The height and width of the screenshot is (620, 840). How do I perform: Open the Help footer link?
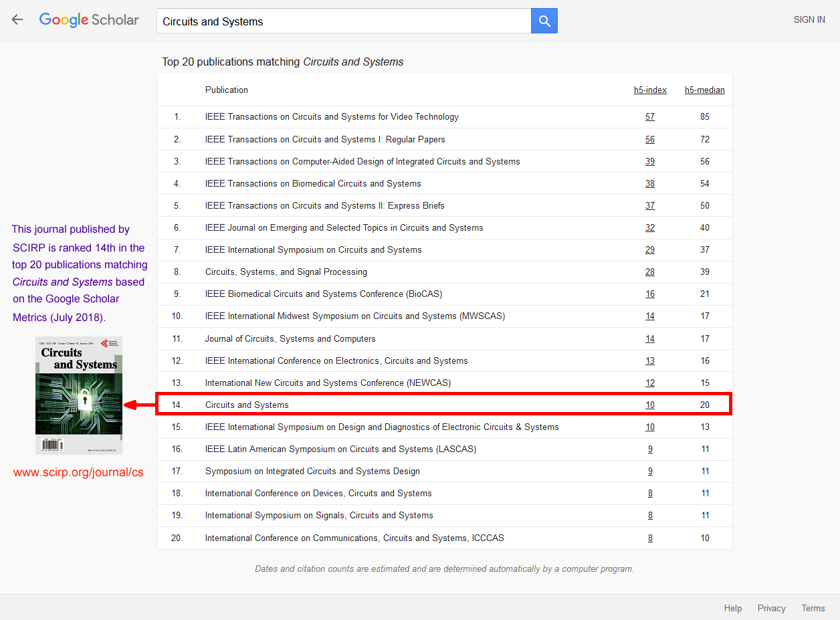pos(733,608)
